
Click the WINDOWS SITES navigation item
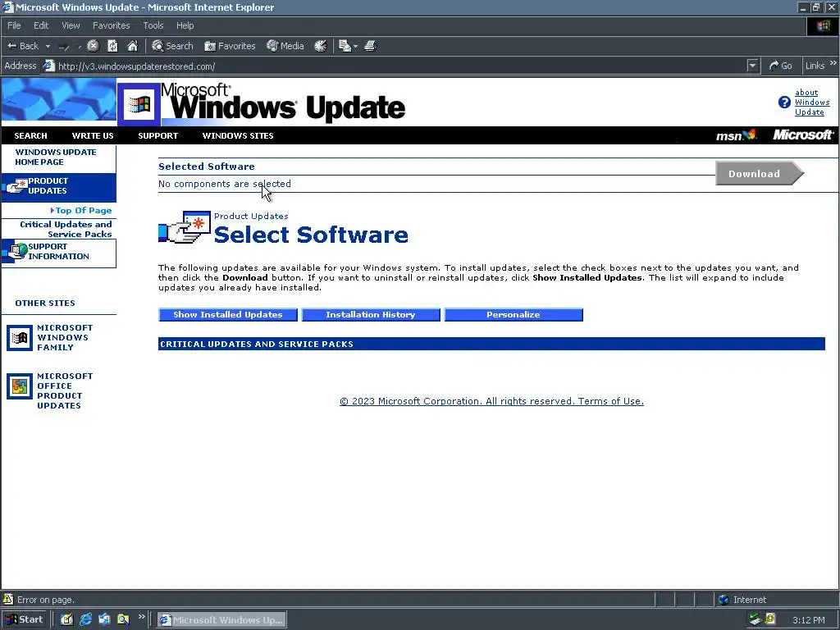pos(238,136)
